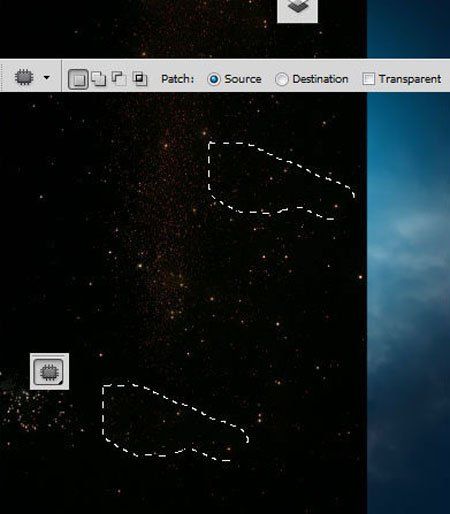Click the layers stack icon at top
The width and height of the screenshot is (450, 514).
(297, 7)
